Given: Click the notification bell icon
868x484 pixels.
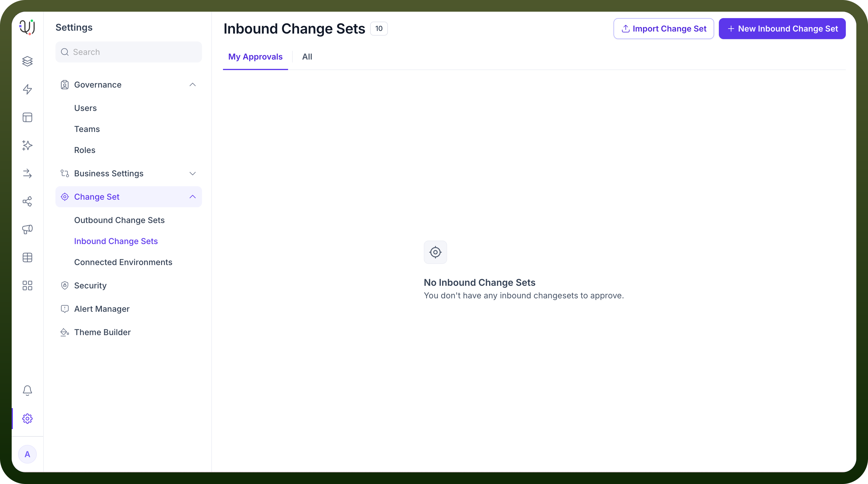Looking at the screenshot, I should click(27, 390).
